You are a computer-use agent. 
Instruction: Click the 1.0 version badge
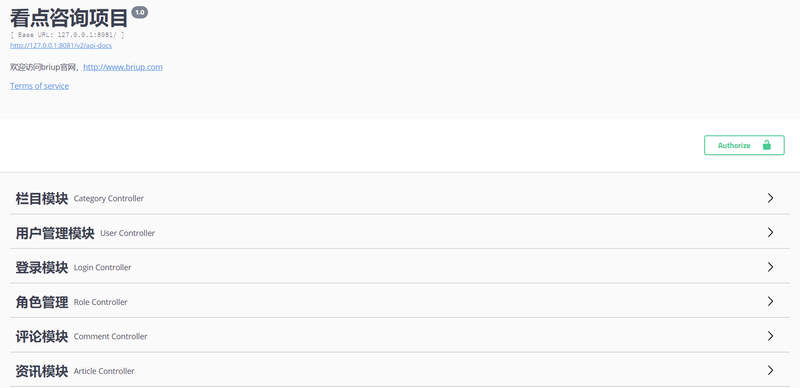pyautogui.click(x=139, y=12)
